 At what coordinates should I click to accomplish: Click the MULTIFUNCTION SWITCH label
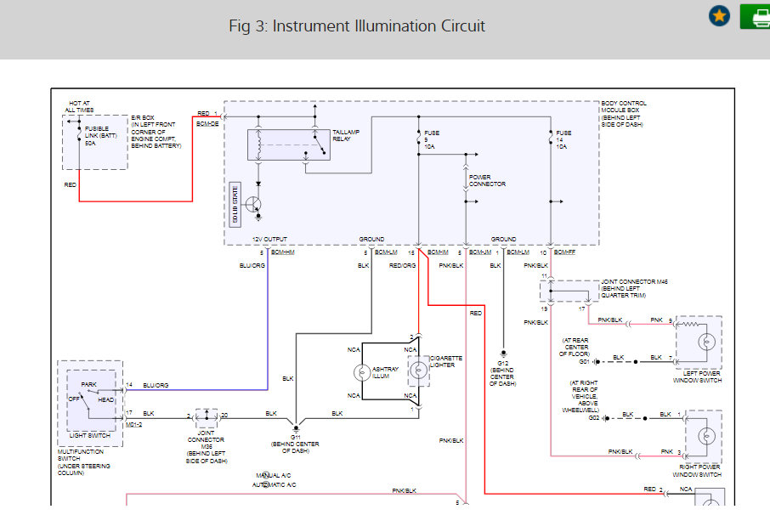coord(83,462)
